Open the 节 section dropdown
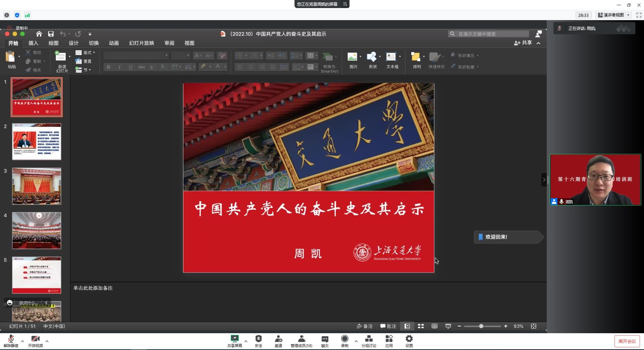 83,70
